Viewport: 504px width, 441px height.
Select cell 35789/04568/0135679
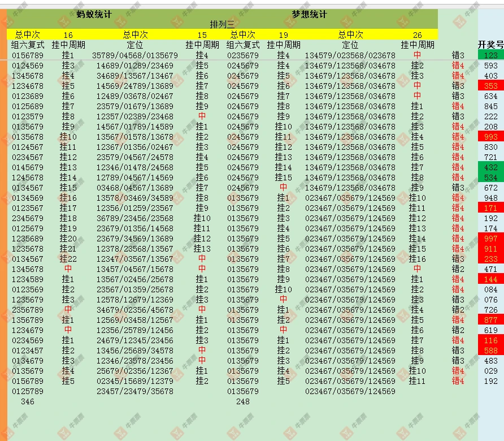(x=135, y=55)
